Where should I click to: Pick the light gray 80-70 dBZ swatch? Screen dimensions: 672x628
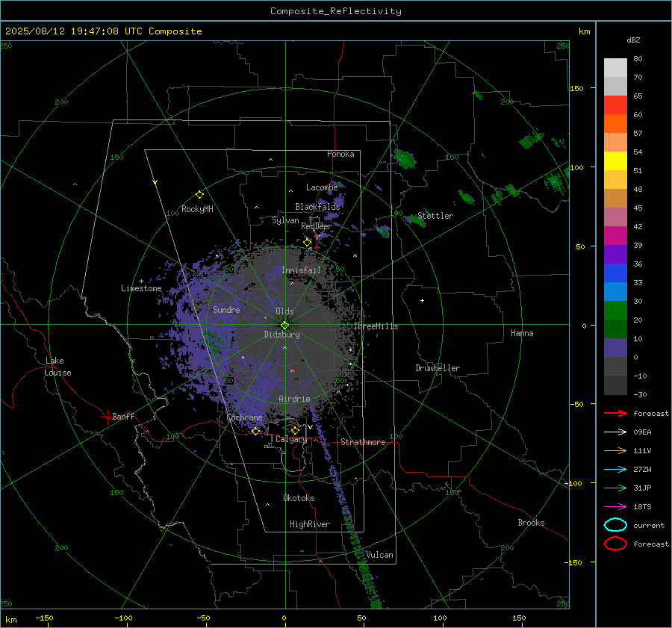tap(615, 68)
